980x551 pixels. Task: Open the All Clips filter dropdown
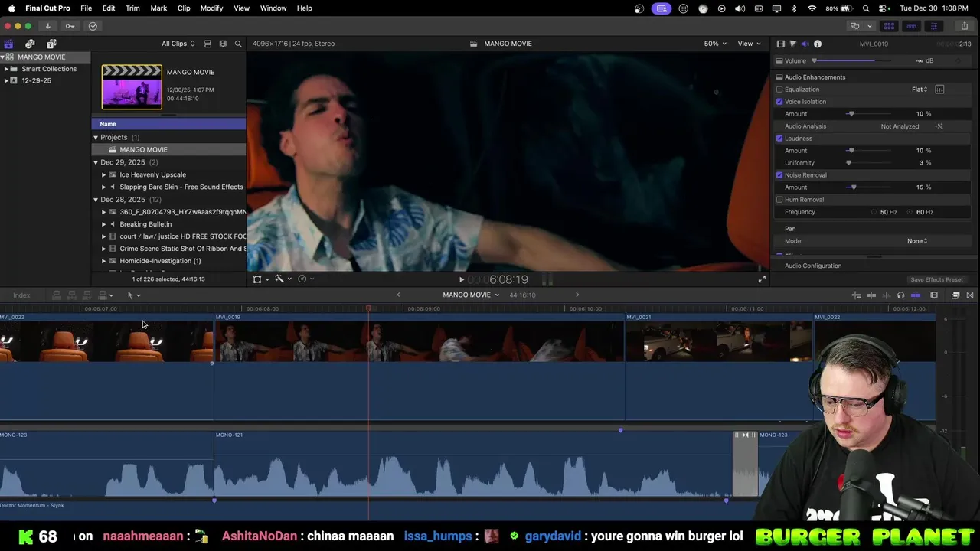point(178,44)
